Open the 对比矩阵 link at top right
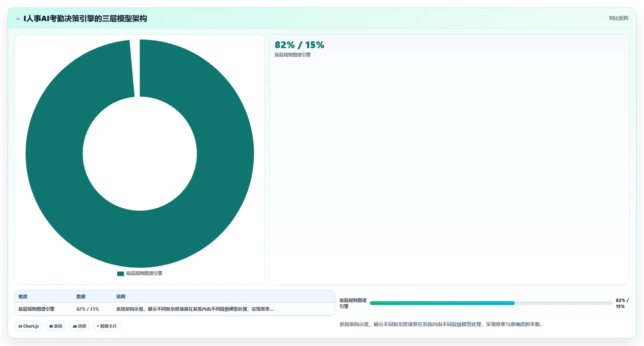The width and height of the screenshot is (644, 346). pos(618,18)
